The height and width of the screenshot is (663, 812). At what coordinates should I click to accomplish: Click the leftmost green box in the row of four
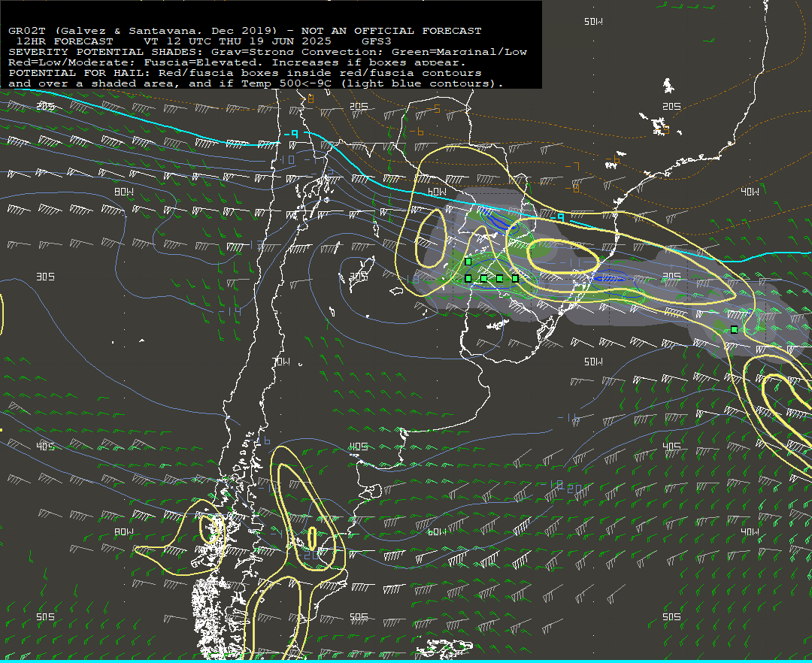[468, 278]
